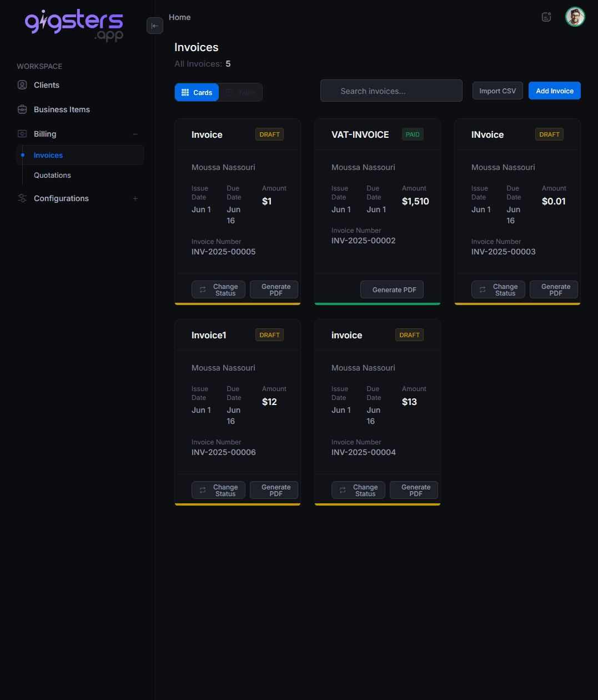
Task: Click the $12 amount
Action: pos(269,402)
